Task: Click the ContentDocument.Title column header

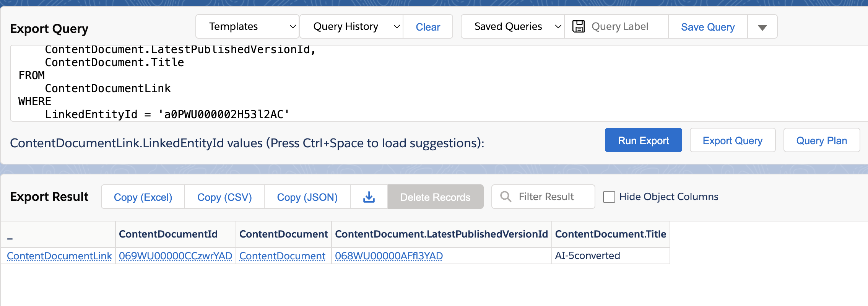Action: tap(611, 234)
